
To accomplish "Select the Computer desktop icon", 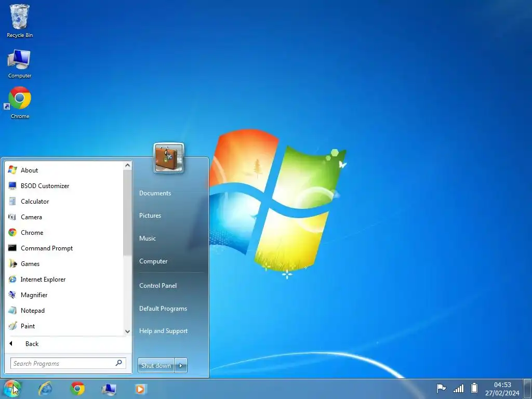I will (19, 63).
